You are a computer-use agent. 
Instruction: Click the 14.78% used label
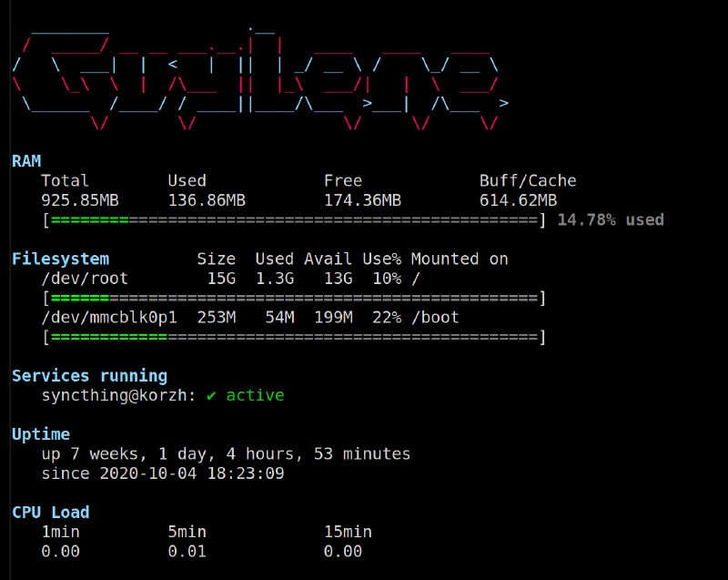(611, 220)
